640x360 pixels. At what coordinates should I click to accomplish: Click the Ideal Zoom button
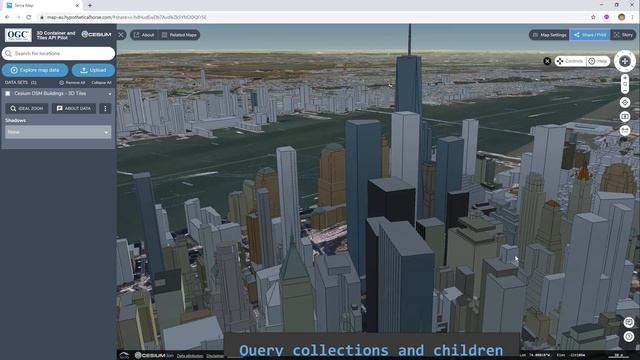27,109
